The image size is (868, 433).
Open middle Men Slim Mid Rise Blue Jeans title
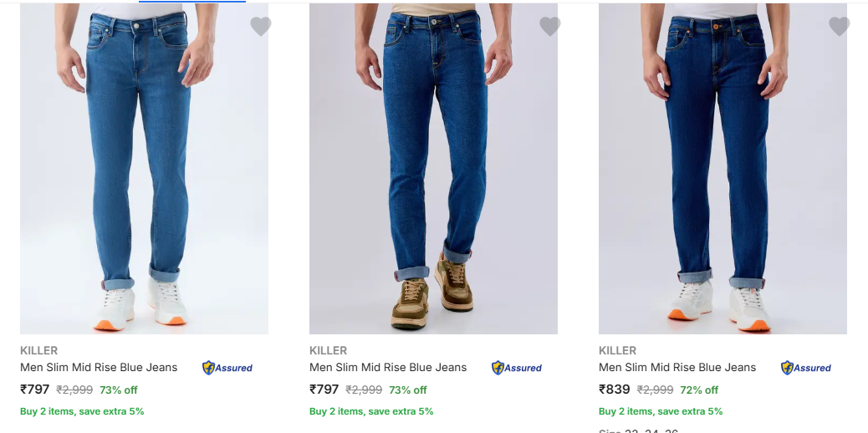coord(388,367)
